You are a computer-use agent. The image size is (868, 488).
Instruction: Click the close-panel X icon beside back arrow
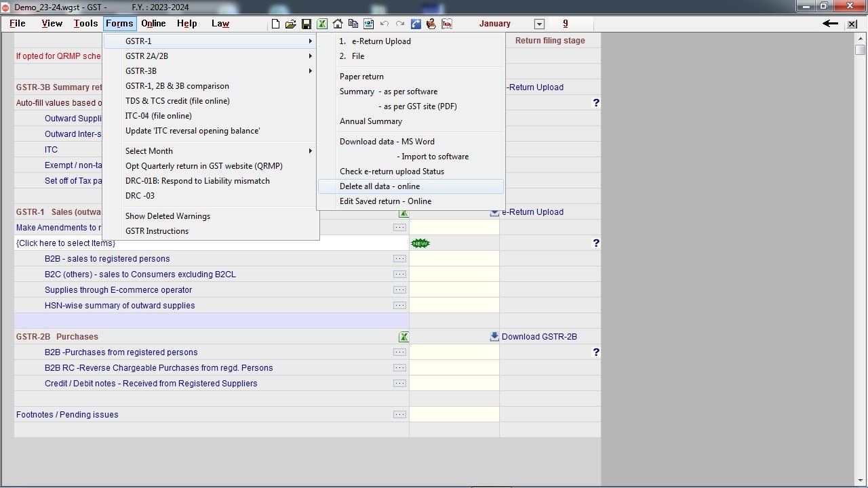tap(852, 24)
